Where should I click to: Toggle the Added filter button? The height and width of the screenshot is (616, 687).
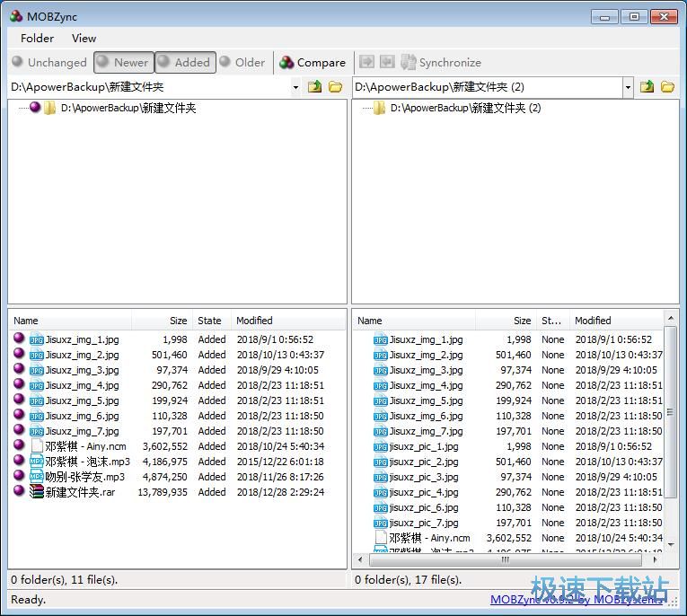185,62
